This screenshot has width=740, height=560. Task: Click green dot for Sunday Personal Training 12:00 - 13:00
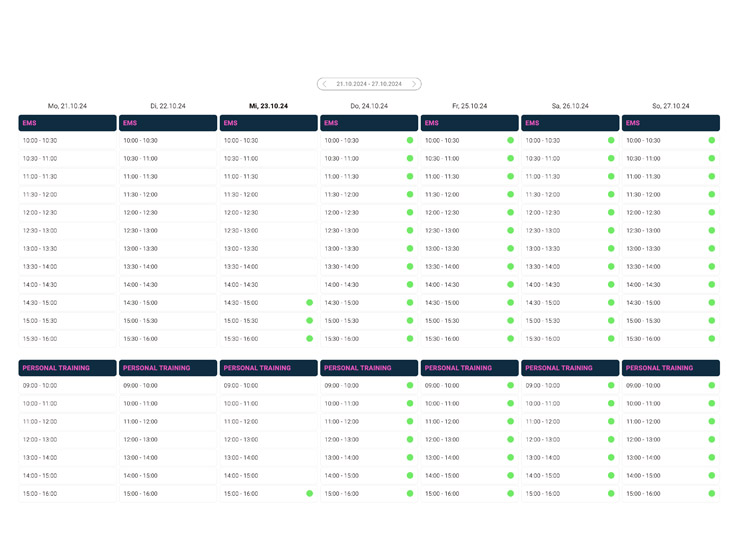[712, 439]
